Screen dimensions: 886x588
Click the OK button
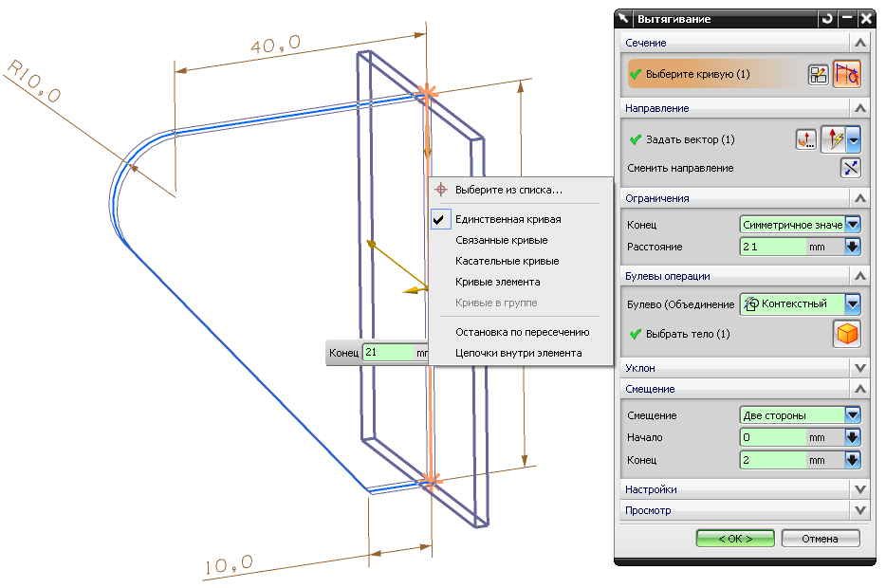(735, 539)
